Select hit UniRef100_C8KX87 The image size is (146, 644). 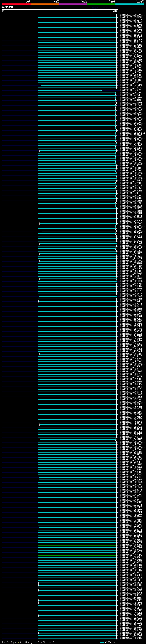(x=131, y=198)
